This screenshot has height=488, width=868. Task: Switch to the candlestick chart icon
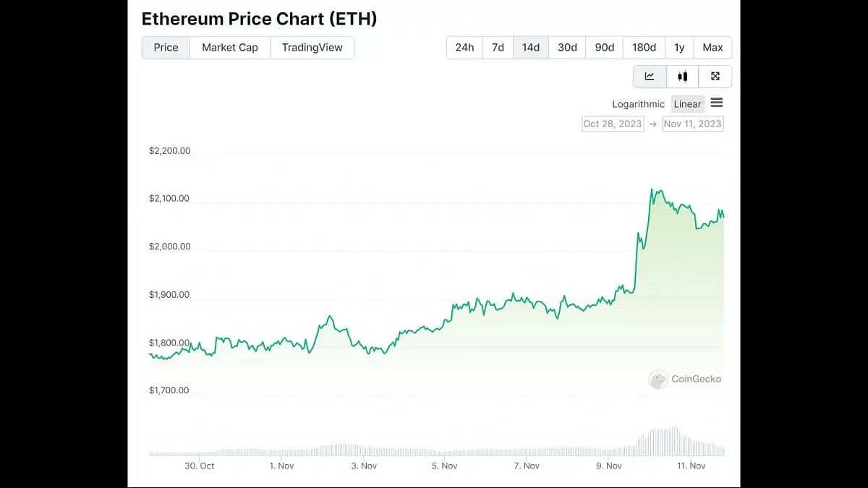tap(682, 76)
